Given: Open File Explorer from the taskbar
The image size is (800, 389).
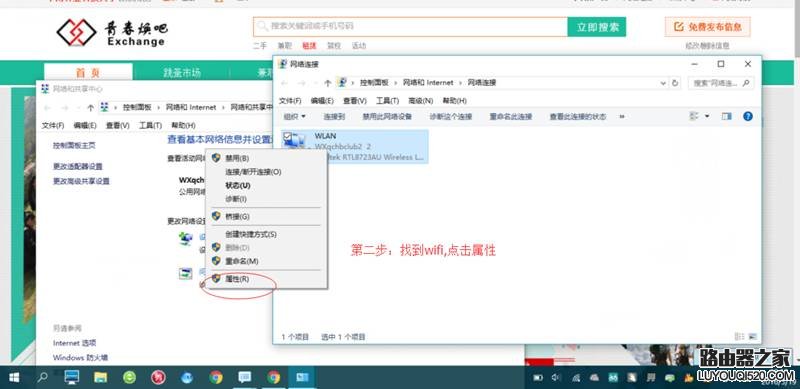Looking at the screenshot, I should coord(101,377).
